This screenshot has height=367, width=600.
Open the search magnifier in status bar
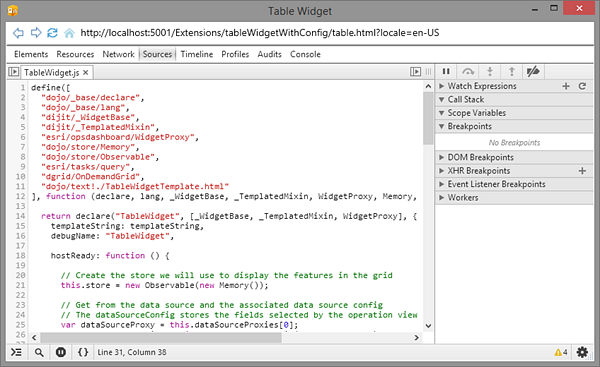[x=39, y=352]
